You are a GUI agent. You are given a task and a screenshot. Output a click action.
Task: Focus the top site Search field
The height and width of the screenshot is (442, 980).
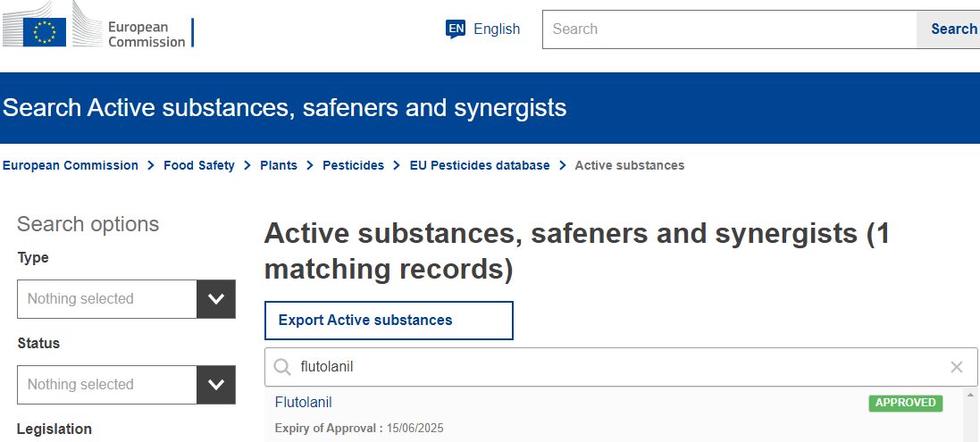point(729,29)
